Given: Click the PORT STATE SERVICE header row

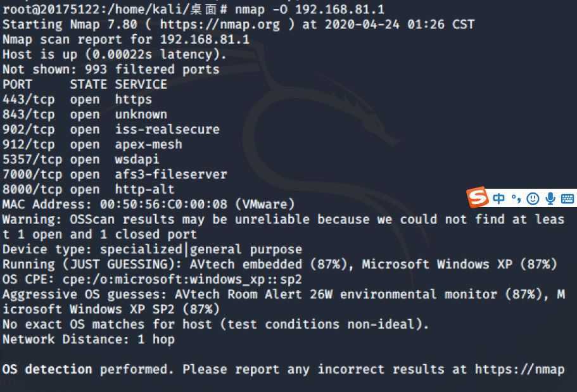Looking at the screenshot, I should coord(85,84).
